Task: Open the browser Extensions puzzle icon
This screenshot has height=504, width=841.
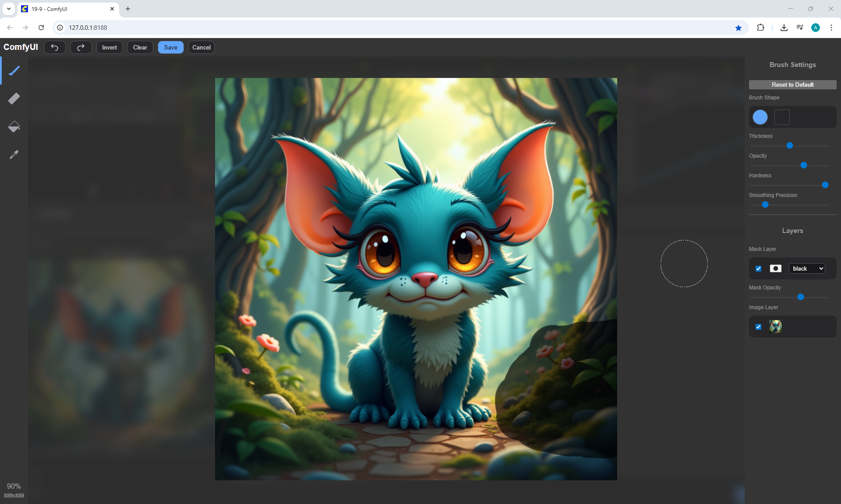Action: (760, 28)
